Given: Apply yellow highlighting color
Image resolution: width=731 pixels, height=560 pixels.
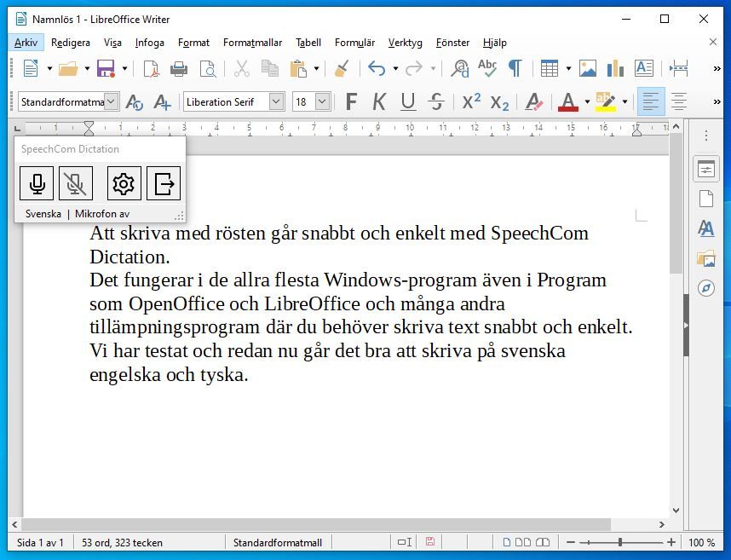Looking at the screenshot, I should pos(606,102).
